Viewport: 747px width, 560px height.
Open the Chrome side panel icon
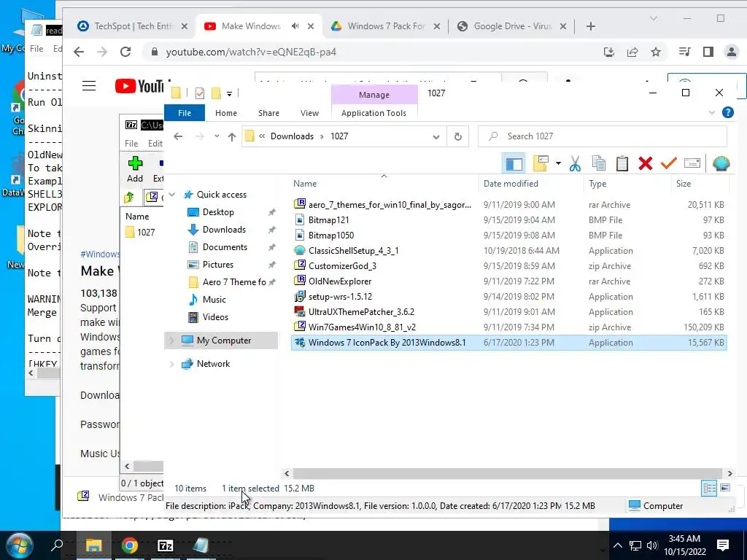coord(708,52)
